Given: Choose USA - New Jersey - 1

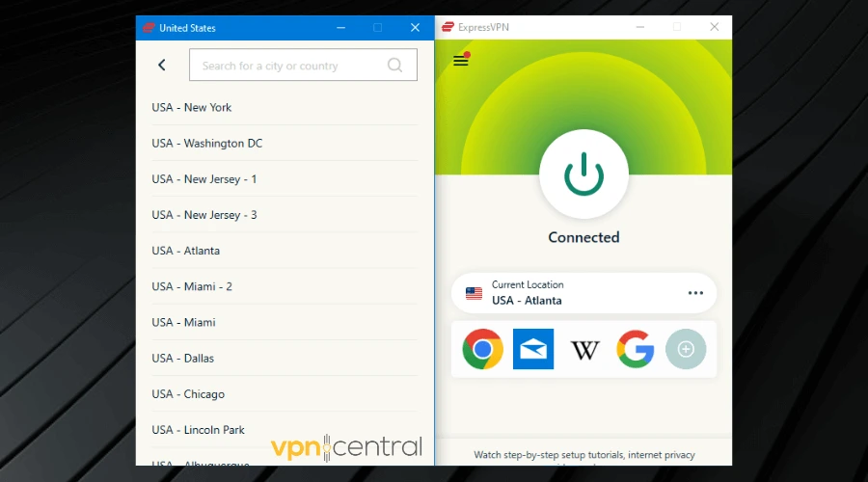Looking at the screenshot, I should tap(285, 179).
